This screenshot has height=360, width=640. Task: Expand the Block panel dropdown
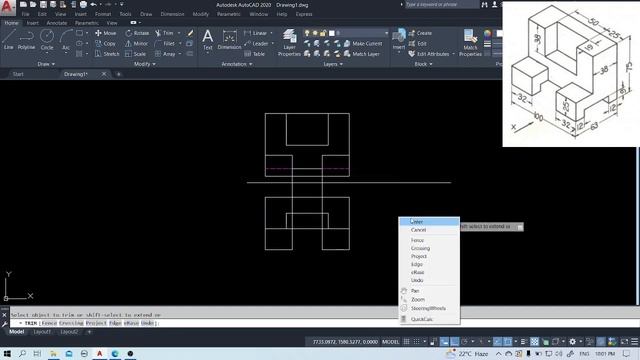point(424,64)
